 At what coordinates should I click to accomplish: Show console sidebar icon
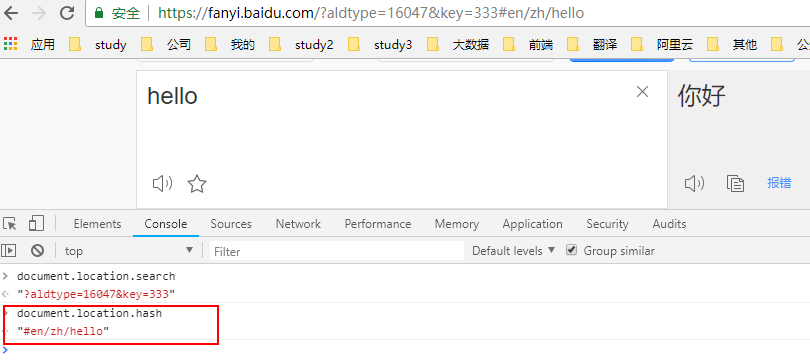click(9, 251)
